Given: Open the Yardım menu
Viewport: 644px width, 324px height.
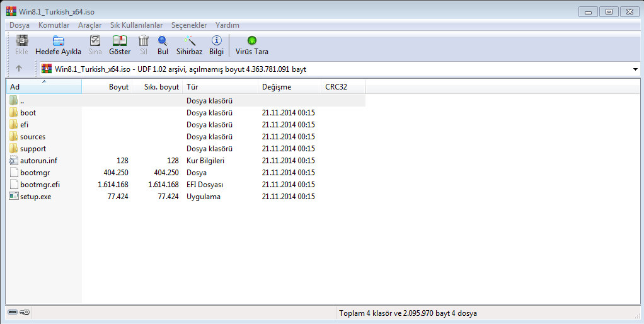Looking at the screenshot, I should [x=227, y=25].
